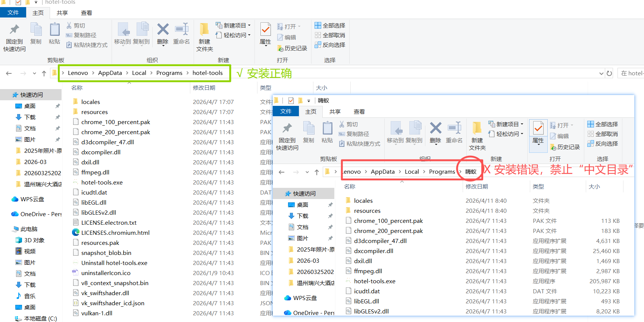Image resolution: width=644 pixels, height=322 pixels.
Task: Switch to View (查看) tab in 嗨蚁 window
Action: [x=359, y=111]
